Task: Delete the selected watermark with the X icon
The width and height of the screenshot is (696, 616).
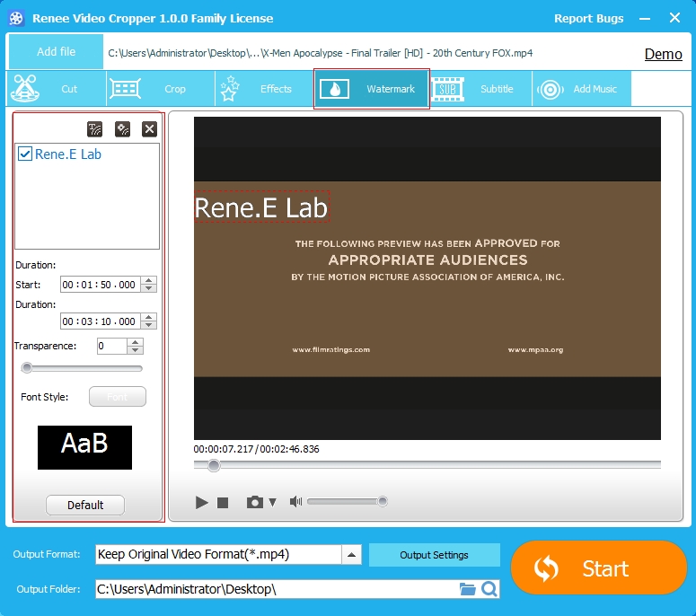Action: (x=150, y=129)
